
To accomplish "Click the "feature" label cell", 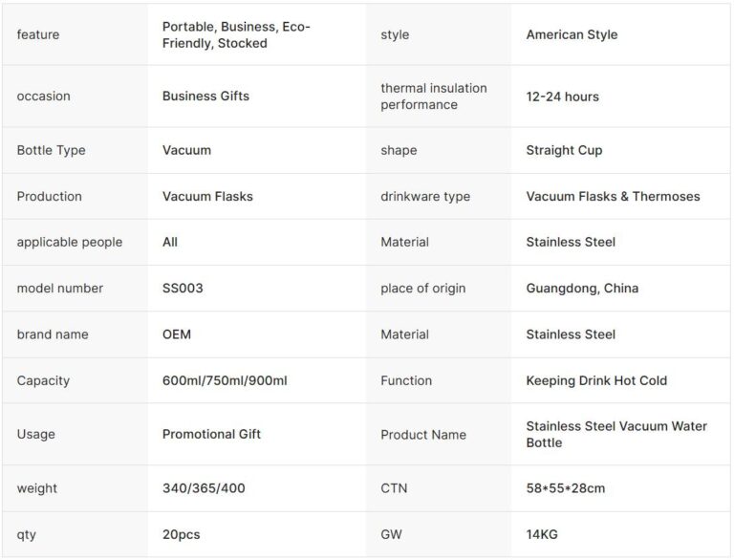I will point(38,35).
